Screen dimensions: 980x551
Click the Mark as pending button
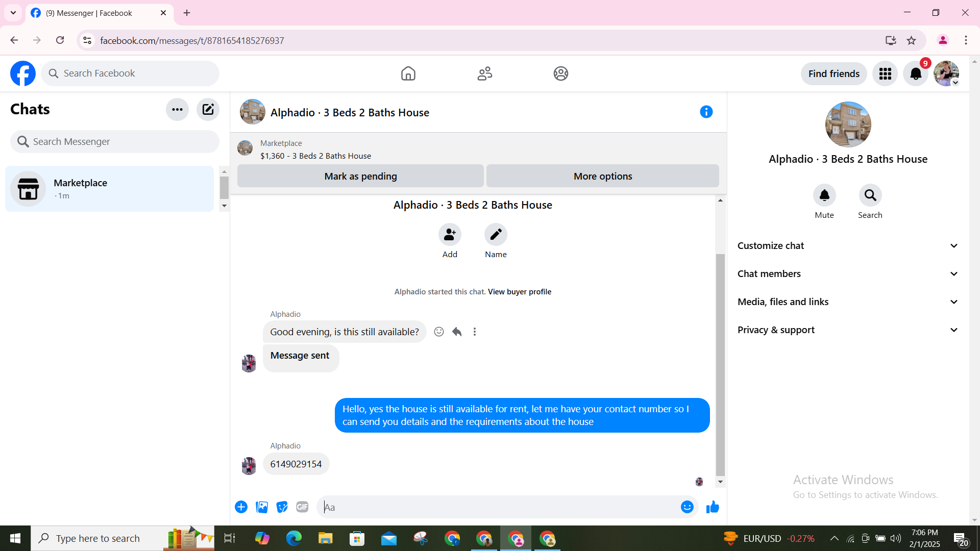coord(360,176)
